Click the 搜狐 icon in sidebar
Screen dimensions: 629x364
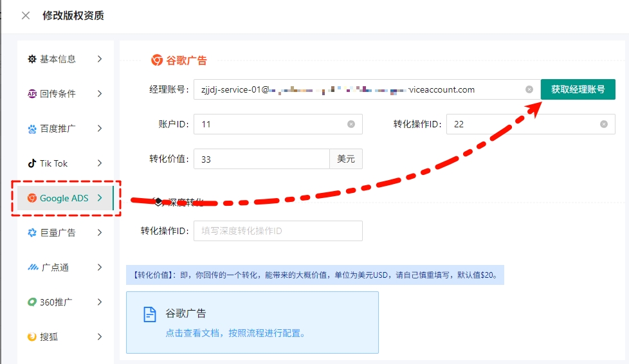coord(32,337)
